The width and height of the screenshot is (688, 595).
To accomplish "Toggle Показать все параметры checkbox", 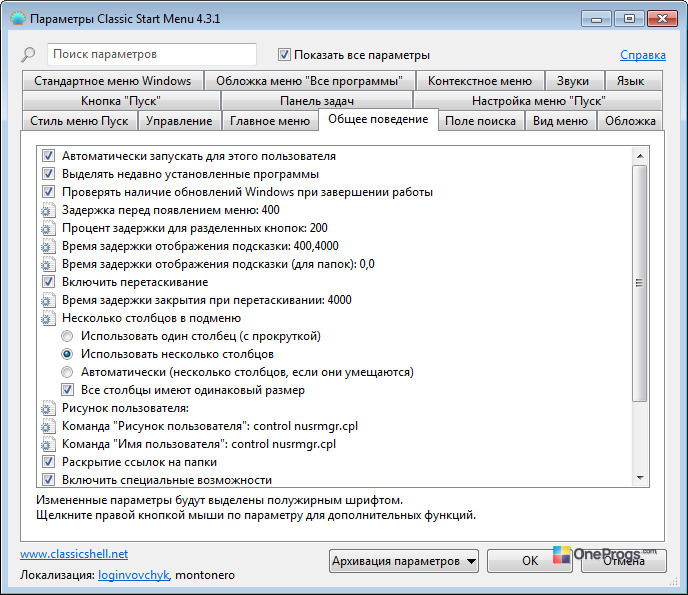I will click(x=284, y=55).
